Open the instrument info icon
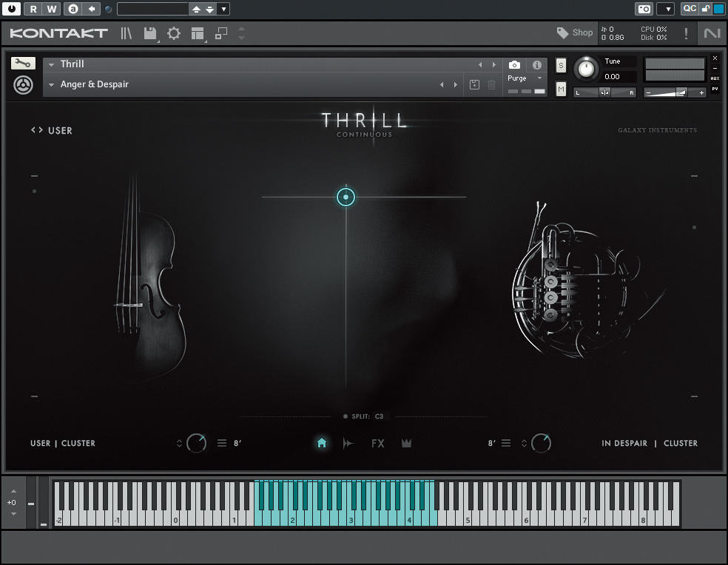Image resolution: width=728 pixels, height=565 pixels. point(536,65)
